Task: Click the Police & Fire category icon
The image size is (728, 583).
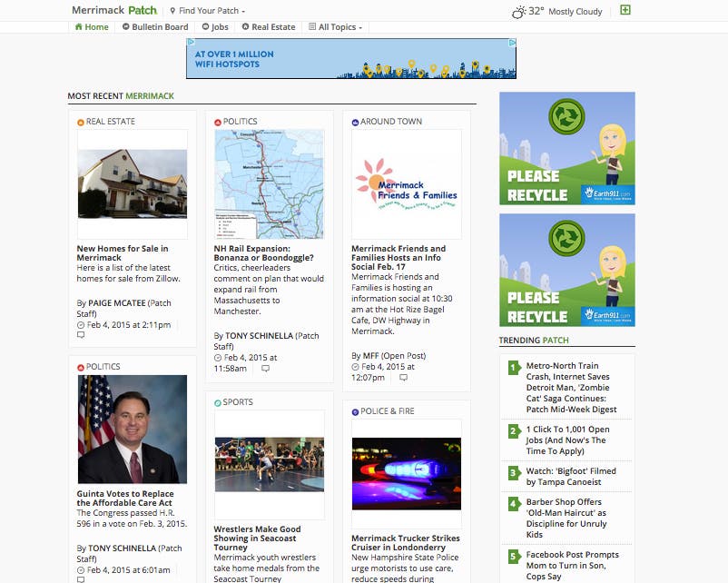Action: tap(355, 412)
